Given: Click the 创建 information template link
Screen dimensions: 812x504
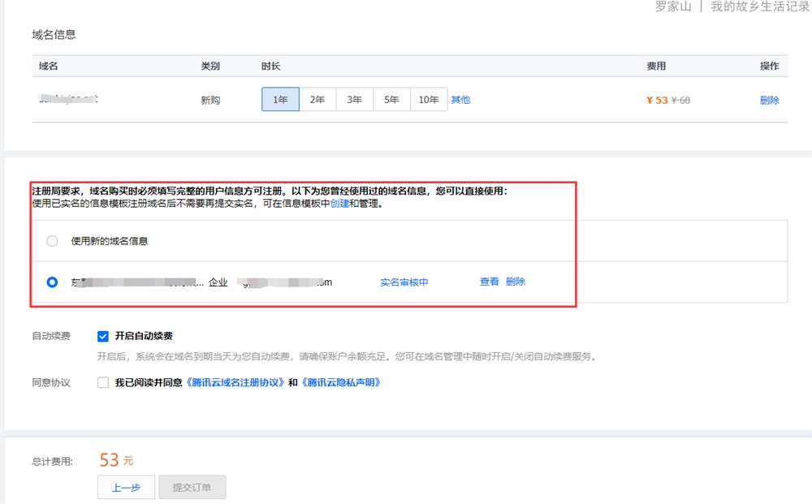Looking at the screenshot, I should coord(339,204).
